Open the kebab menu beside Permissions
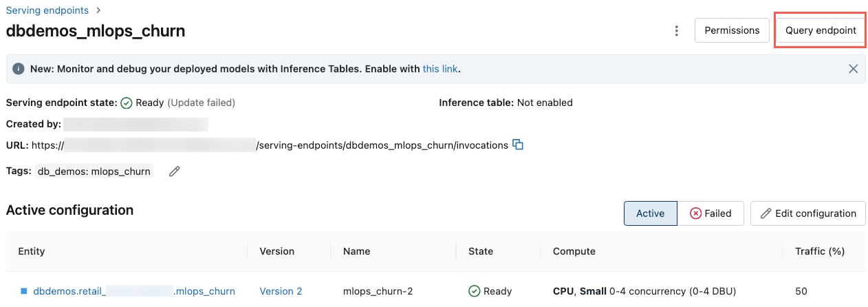Viewport: 868px width, 307px height. pyautogui.click(x=677, y=31)
